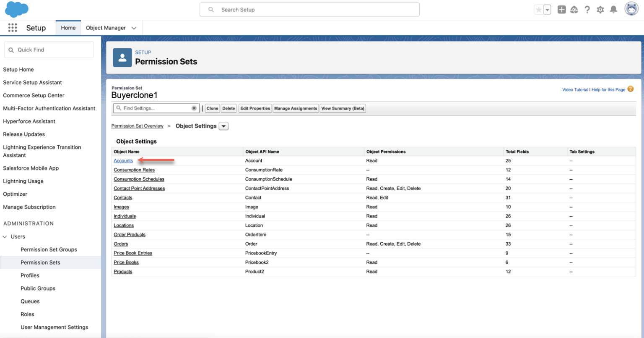This screenshot has height=338, width=644.
Task: Open the global actions plus icon
Action: [561, 9]
